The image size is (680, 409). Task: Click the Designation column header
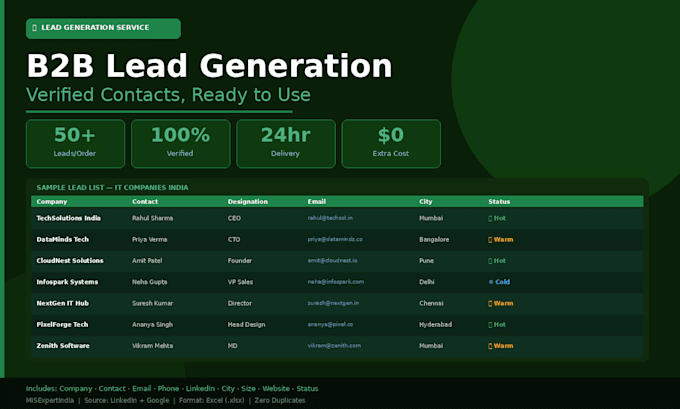coord(248,201)
